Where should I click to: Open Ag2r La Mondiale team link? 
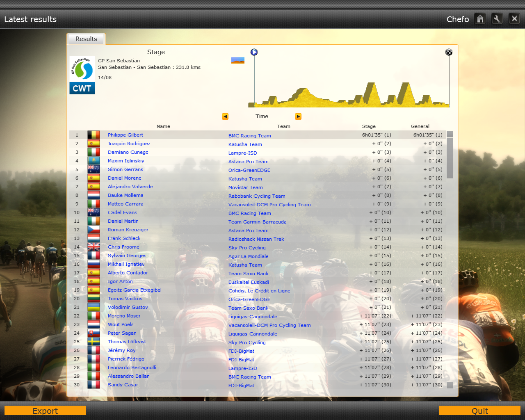(x=249, y=256)
